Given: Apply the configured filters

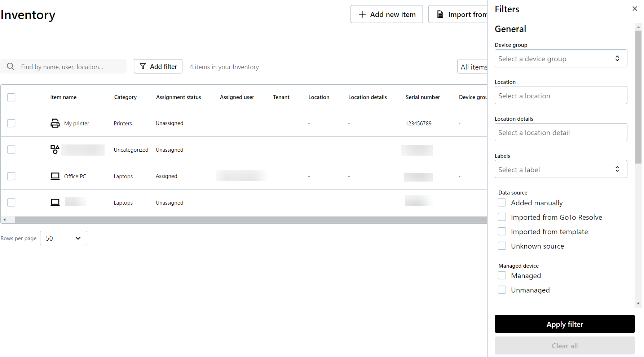Looking at the screenshot, I should click(564, 324).
